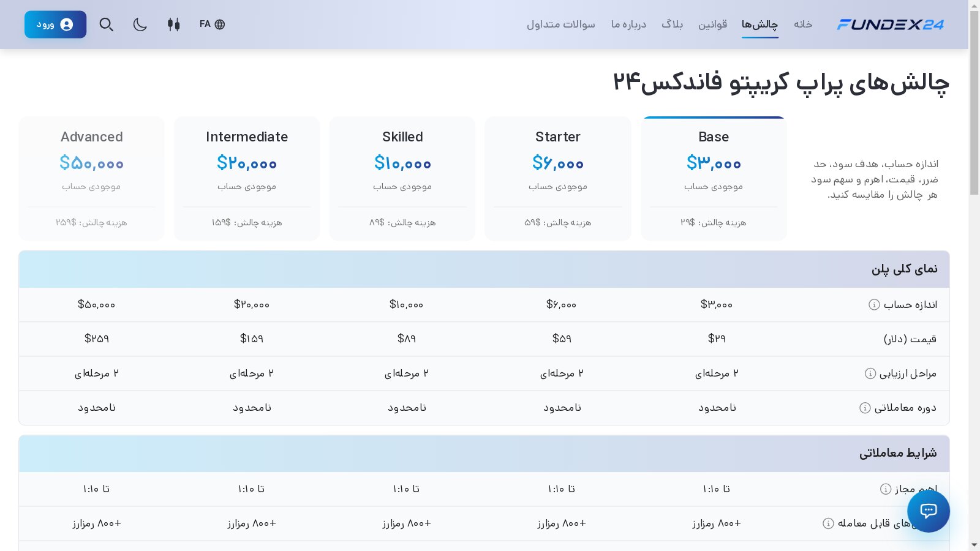Open the FA language selector
The width and height of the screenshot is (980, 551).
click(212, 24)
